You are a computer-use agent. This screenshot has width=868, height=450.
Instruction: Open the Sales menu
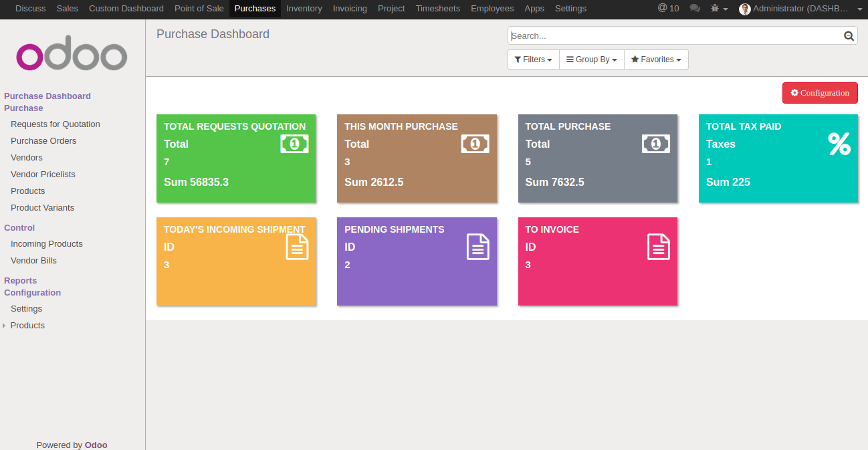[68, 9]
